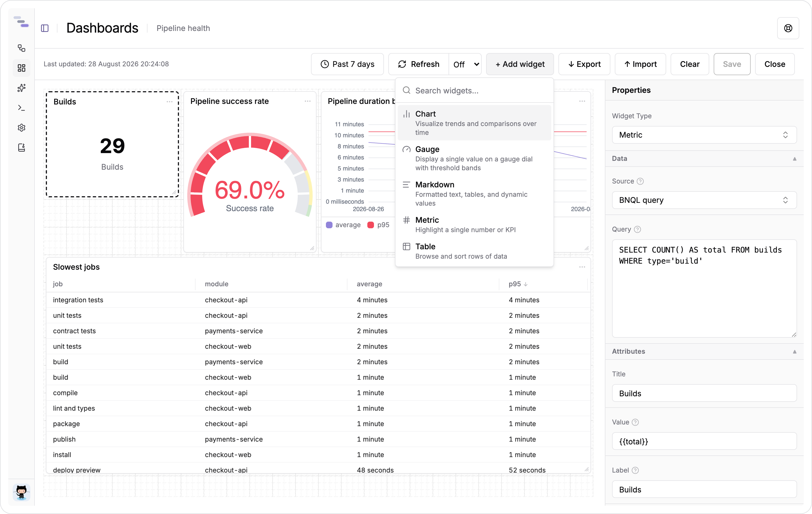Select Table from the widget menu

(474, 251)
